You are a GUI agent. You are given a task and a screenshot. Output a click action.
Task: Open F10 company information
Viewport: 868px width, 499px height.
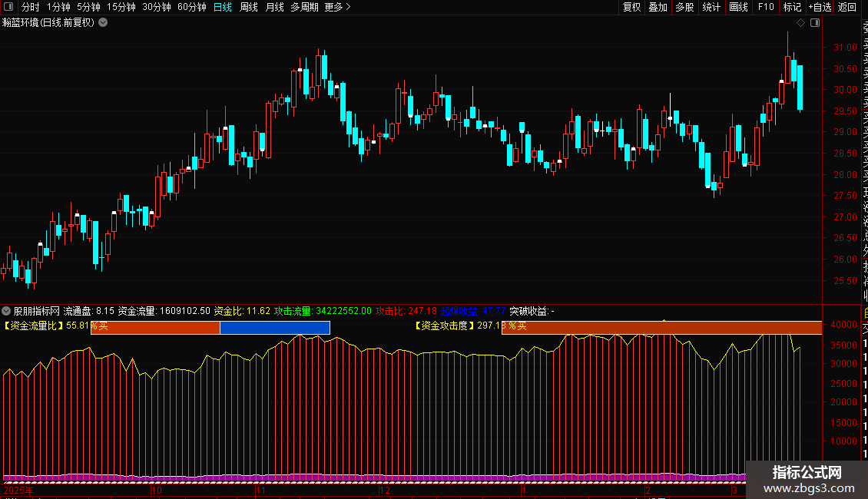click(766, 7)
